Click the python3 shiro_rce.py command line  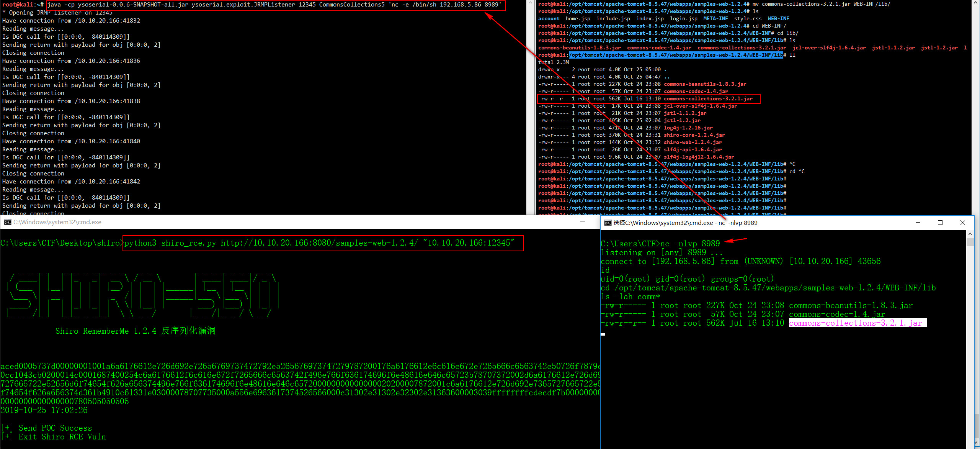(x=320, y=243)
